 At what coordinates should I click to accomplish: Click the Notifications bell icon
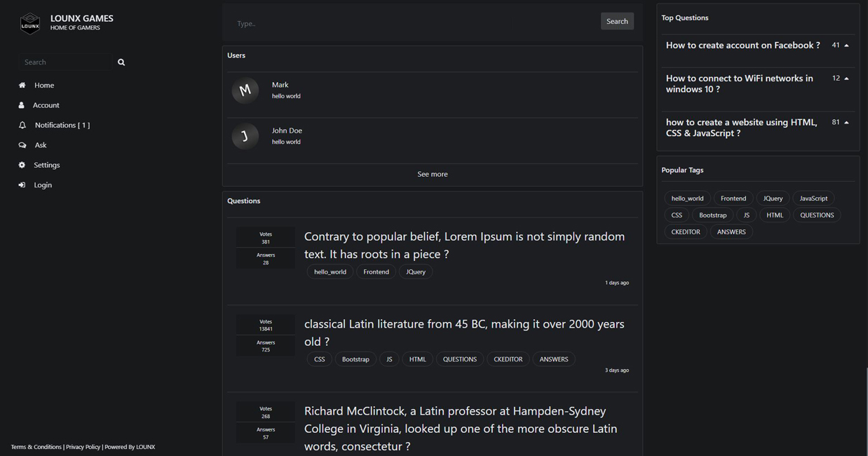22,125
